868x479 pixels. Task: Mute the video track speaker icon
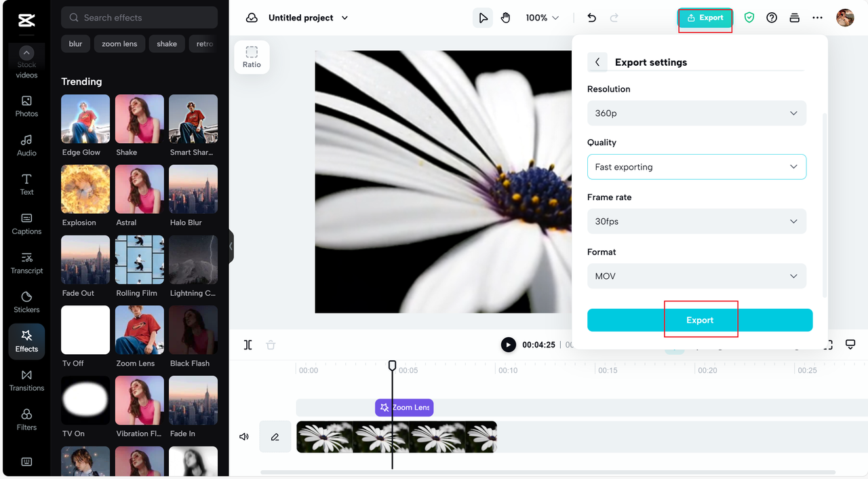(244, 437)
